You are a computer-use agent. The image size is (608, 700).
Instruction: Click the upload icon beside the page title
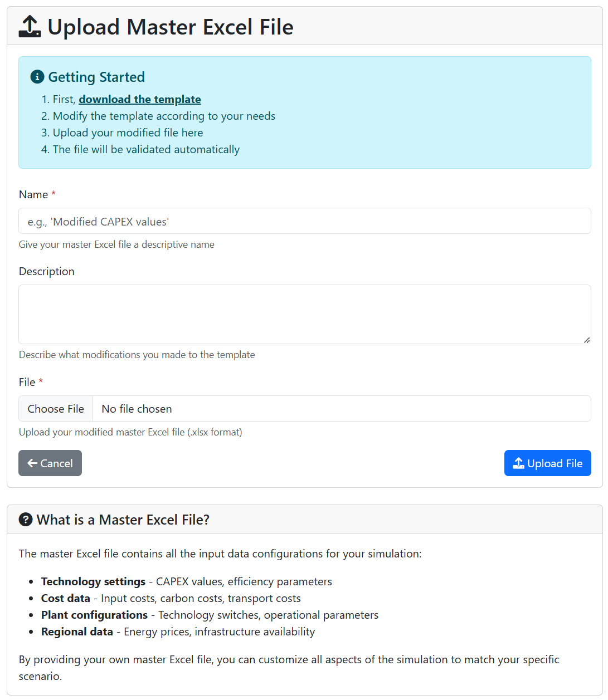(30, 27)
